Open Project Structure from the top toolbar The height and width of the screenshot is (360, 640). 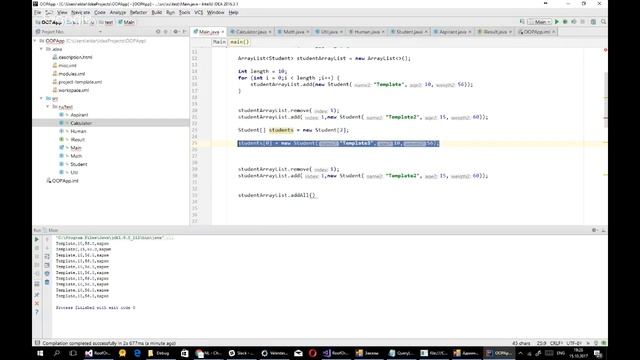(593, 22)
